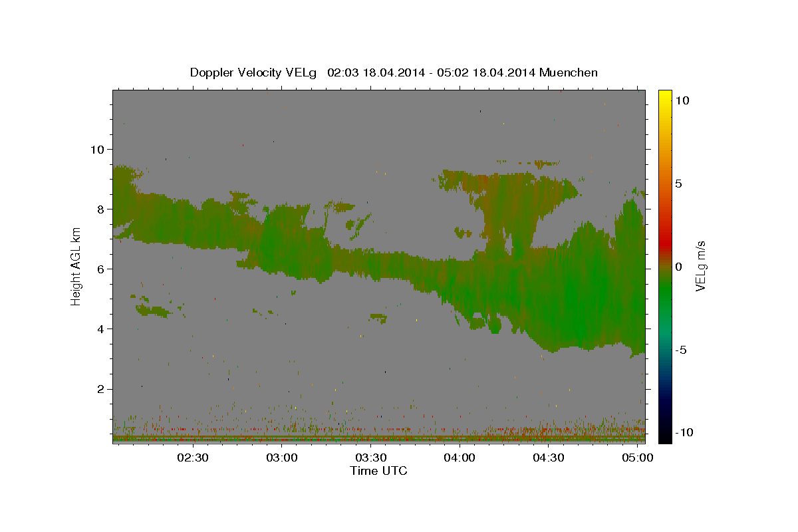Click the 'Time UTC' axis label
The width and height of the screenshot is (798, 532).
(378, 471)
